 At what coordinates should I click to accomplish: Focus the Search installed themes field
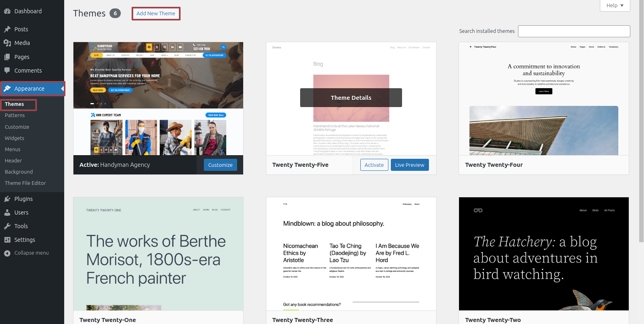tap(574, 31)
